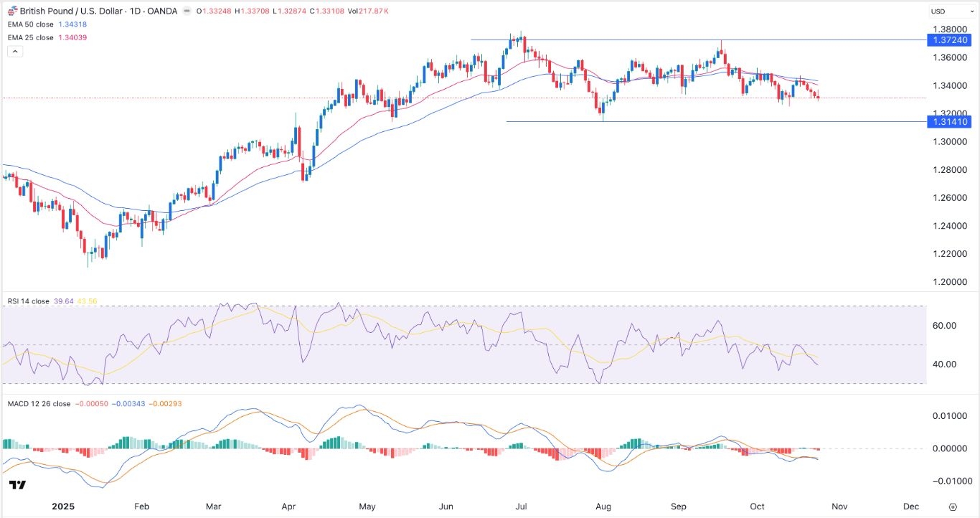Toggle the blue EMA 50 value 1.34318
This screenshot has height=518, width=980.
74,24
